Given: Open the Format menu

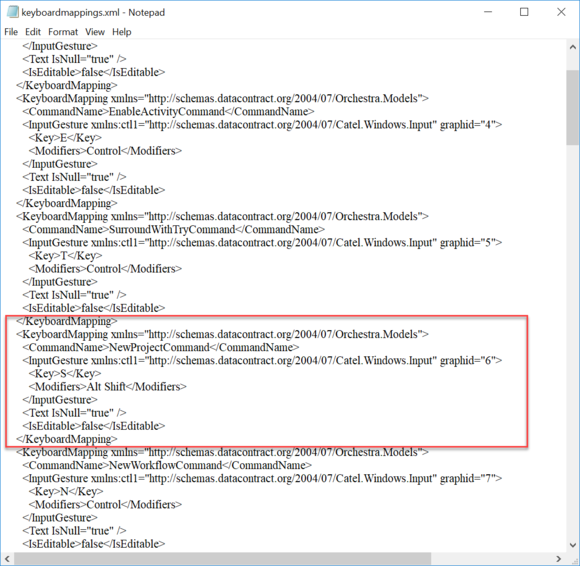Looking at the screenshot, I should [63, 32].
